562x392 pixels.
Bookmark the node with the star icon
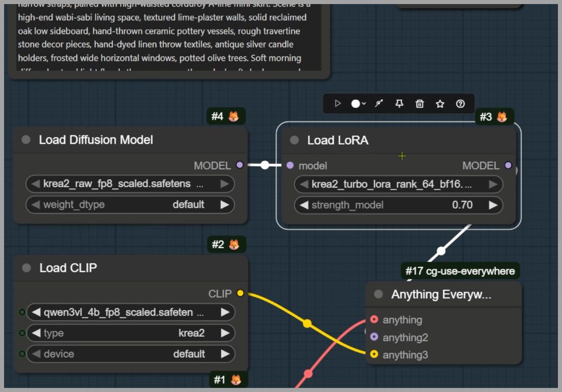click(440, 104)
